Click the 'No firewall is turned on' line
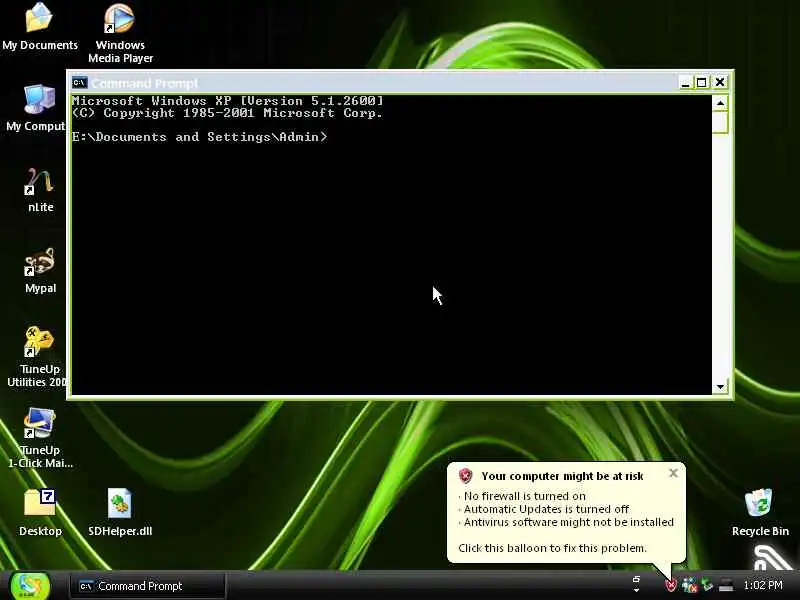800x600 pixels. (x=524, y=496)
